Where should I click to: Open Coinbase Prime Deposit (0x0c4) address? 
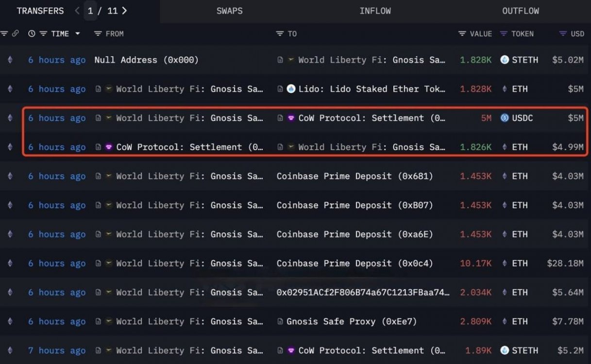pos(354,263)
